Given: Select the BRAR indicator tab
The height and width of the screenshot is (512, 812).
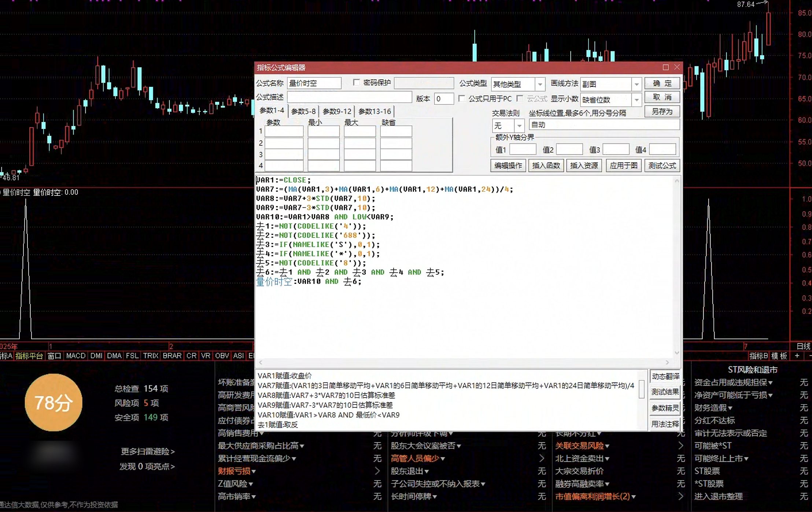Looking at the screenshot, I should [x=172, y=356].
